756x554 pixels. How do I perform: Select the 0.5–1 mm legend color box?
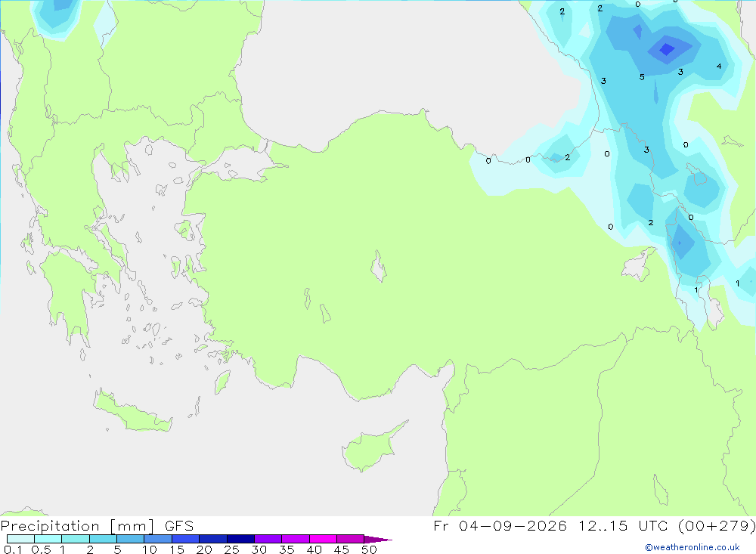click(48, 539)
